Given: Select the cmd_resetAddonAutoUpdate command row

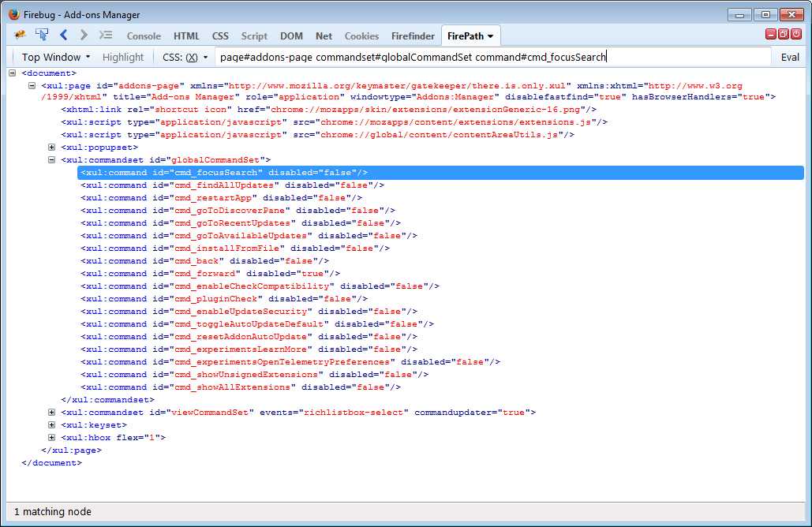Looking at the screenshot, I should [249, 337].
